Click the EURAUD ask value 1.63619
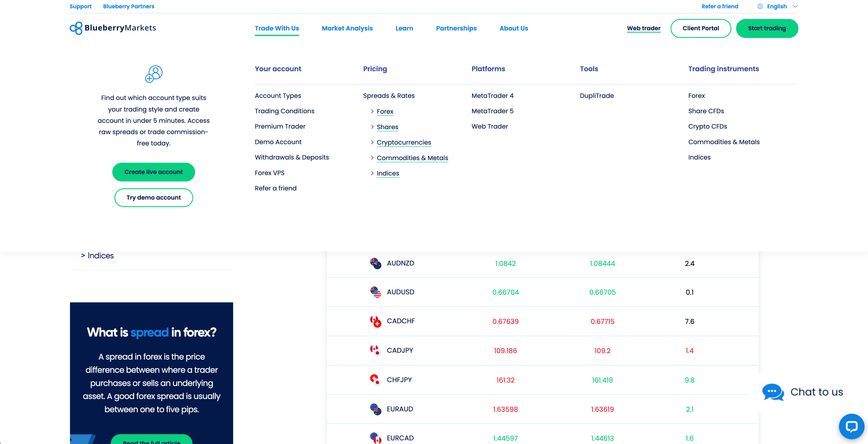 click(x=602, y=409)
